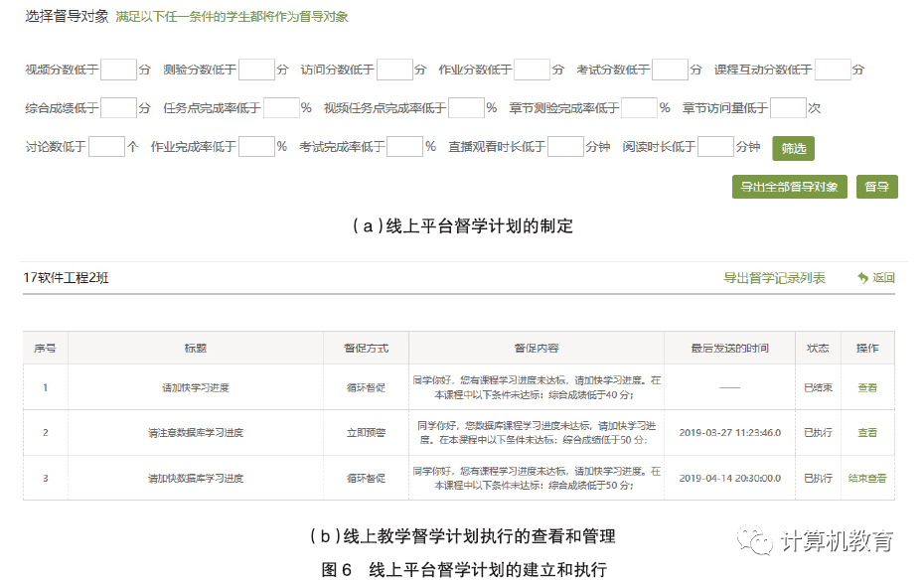Viewport: 924px width, 582px height.
Task: Focus the 访问分数低于 input box
Action: click(x=394, y=70)
